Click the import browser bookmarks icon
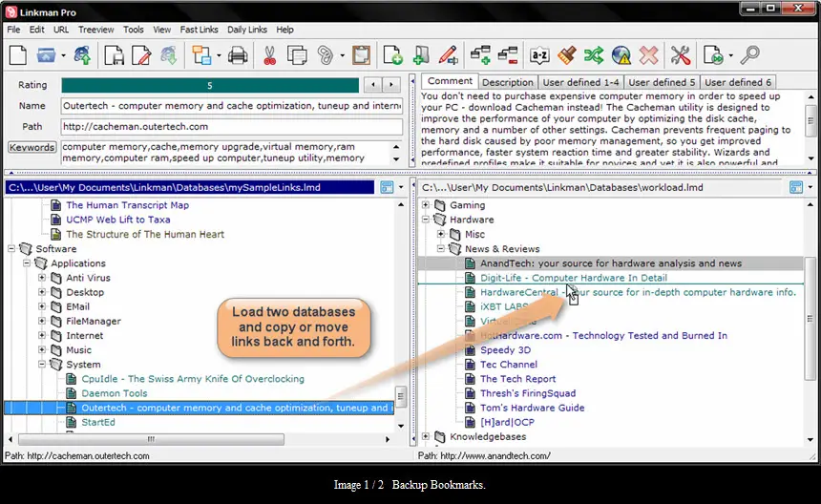The height and width of the screenshot is (504, 821). [x=82, y=55]
